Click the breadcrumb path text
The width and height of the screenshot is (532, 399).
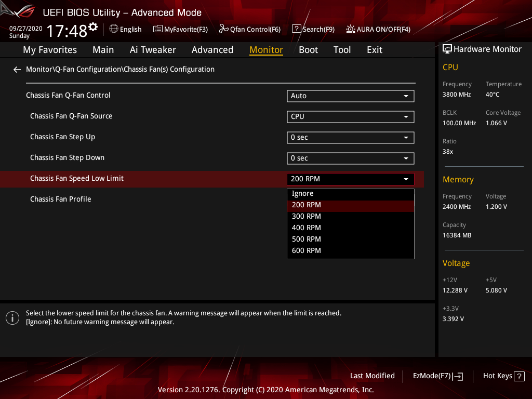pyautogui.click(x=120, y=69)
